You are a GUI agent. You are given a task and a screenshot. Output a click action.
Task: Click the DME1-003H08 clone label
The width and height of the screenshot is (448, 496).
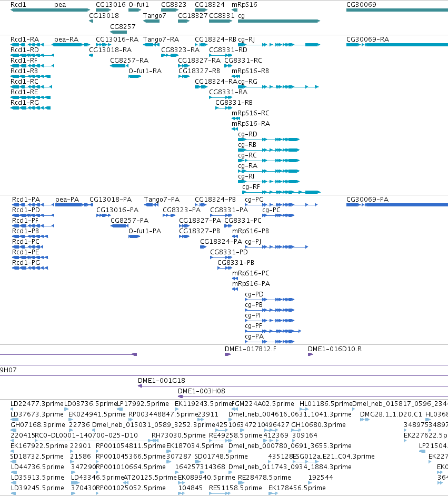pyautogui.click(x=202, y=391)
